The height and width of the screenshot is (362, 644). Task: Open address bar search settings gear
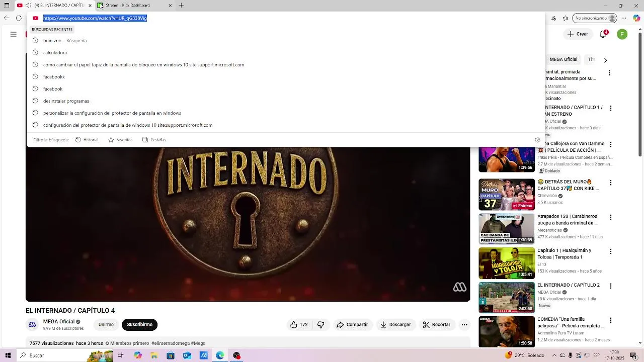click(x=537, y=140)
